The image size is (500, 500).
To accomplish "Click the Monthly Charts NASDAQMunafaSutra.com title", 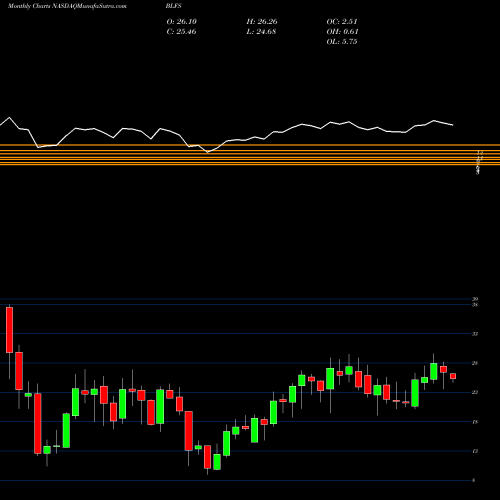I will (x=67, y=6).
